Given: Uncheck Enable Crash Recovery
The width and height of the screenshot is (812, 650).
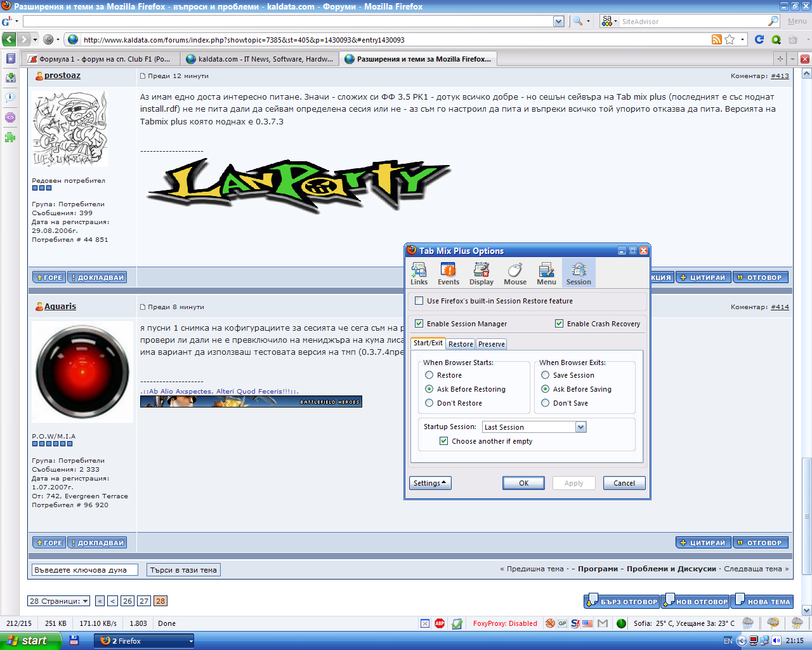Looking at the screenshot, I should 560,324.
